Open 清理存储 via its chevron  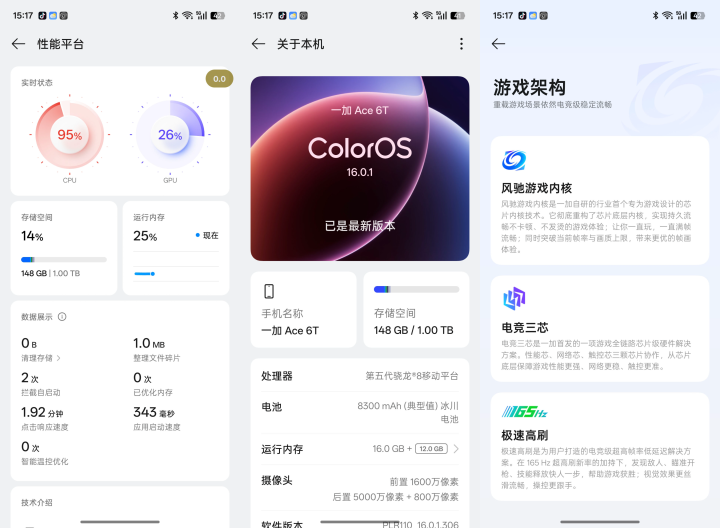[x=59, y=358]
